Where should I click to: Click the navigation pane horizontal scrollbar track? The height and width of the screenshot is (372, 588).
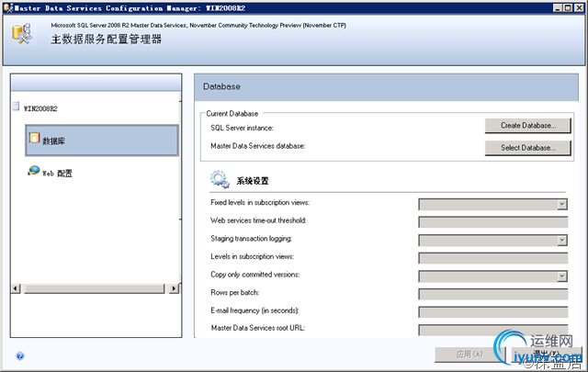[x=95, y=288]
